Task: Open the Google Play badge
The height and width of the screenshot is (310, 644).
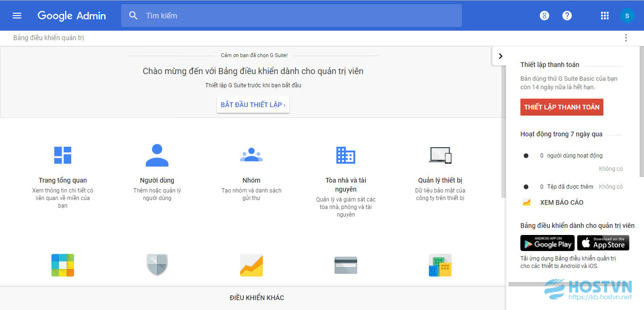Action: tap(547, 243)
